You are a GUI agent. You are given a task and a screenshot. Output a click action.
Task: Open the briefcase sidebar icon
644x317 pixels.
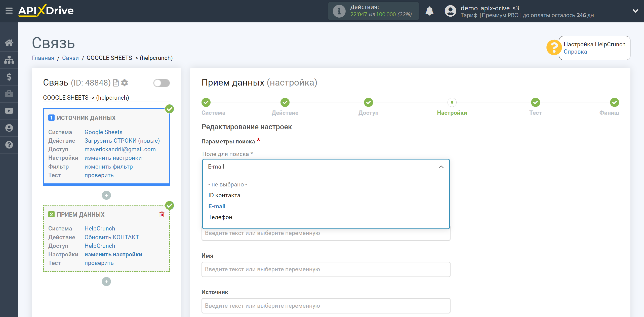9,94
